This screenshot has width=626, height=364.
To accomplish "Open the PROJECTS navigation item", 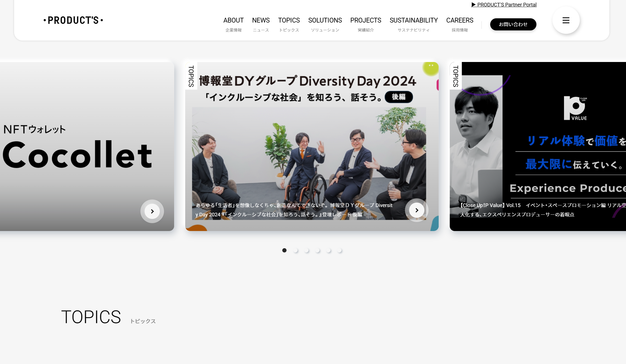I will tap(366, 24).
